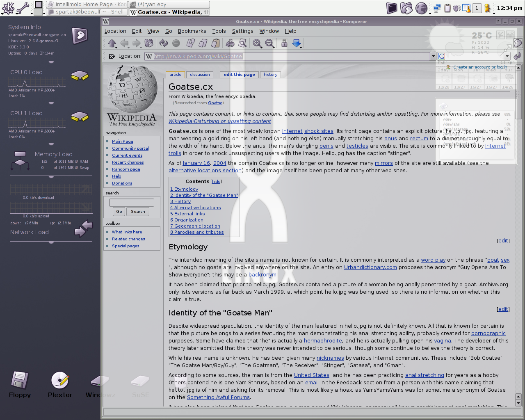Open the Home folder toolbar icon
Screen dimensions: 525x420
[x=149, y=43]
